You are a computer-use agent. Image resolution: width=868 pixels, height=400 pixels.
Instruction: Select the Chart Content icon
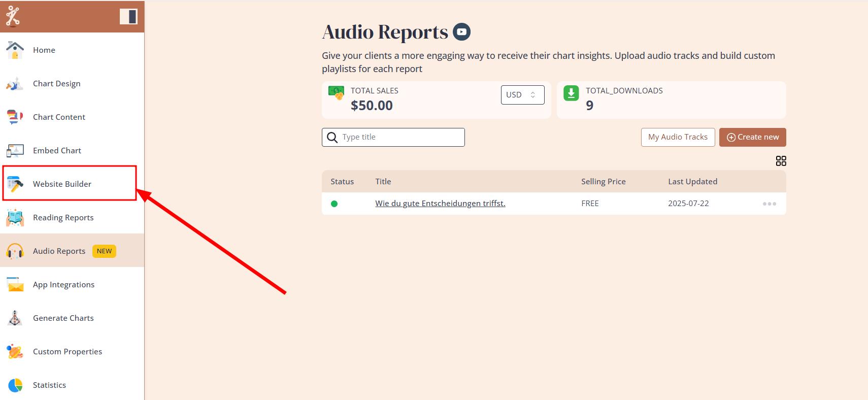point(15,117)
